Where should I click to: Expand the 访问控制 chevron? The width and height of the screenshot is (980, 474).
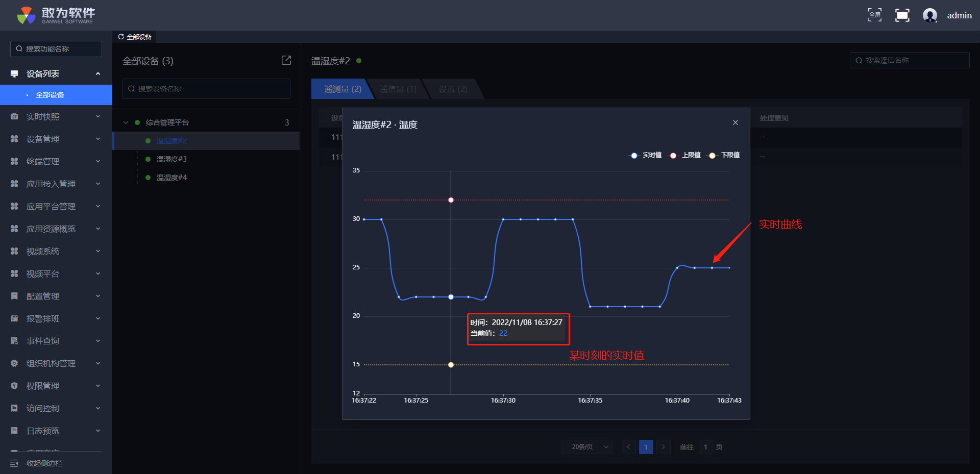(x=98, y=409)
